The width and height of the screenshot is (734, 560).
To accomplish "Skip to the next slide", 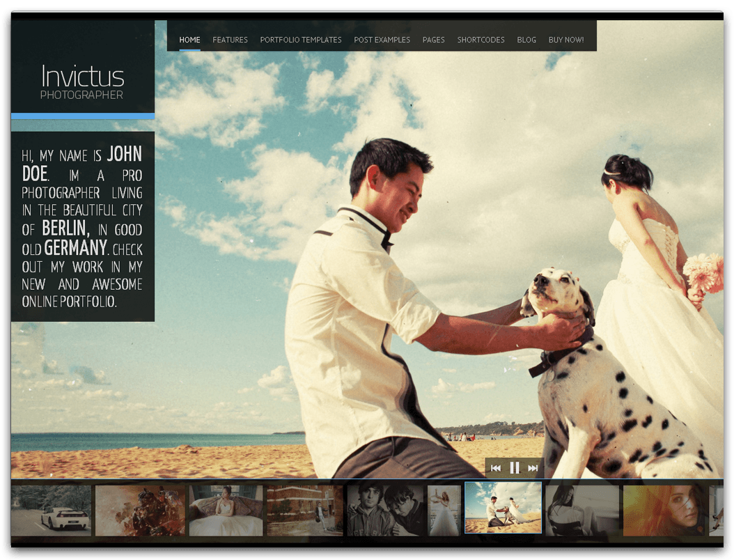I will click(x=533, y=468).
